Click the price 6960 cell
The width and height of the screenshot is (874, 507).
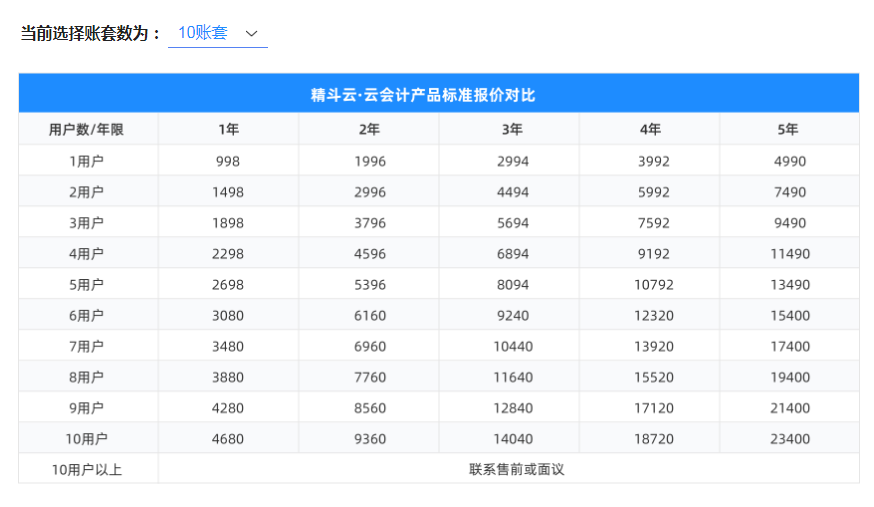[370, 347]
